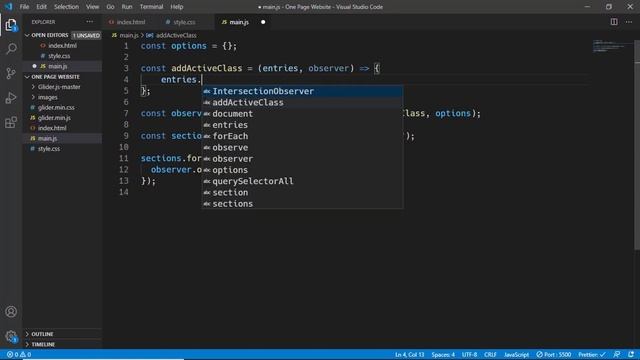
Task: Open the Explorer panel ellipsis menu
Action: point(89,22)
